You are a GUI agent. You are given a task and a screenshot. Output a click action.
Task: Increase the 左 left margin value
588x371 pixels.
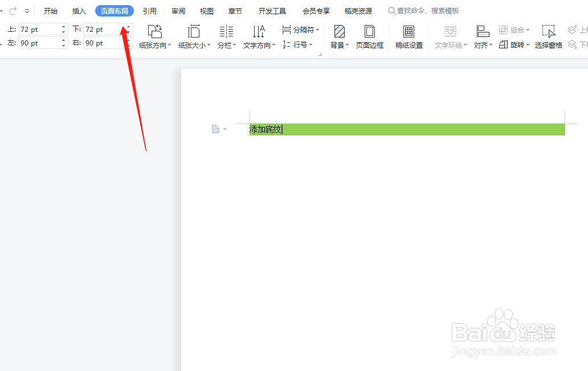(63, 40)
